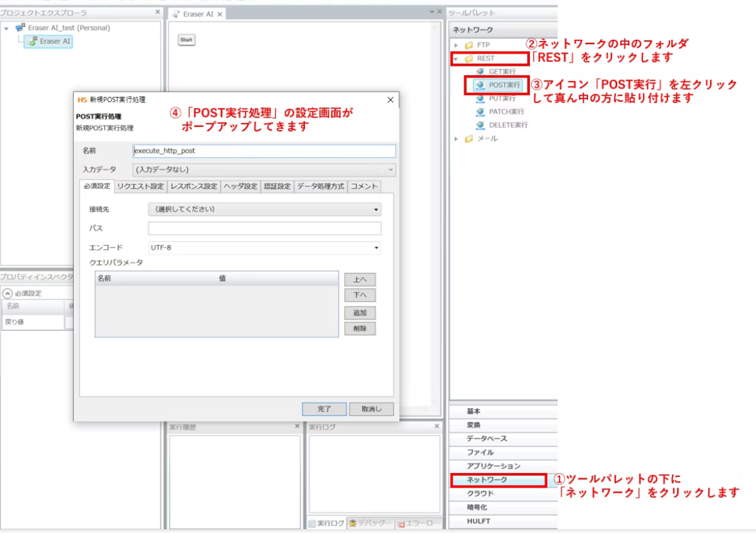Viewport: 756px width, 533px height.
Task: Switch to the 認証設定 tab
Action: (x=277, y=186)
